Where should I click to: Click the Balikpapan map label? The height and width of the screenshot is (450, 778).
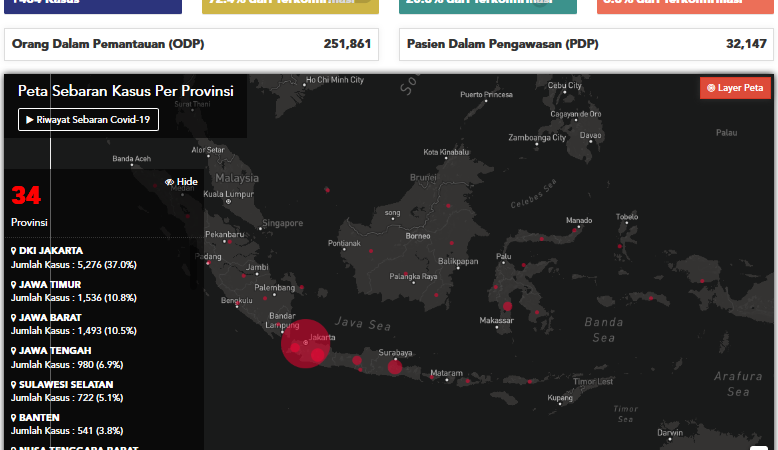[x=458, y=261]
